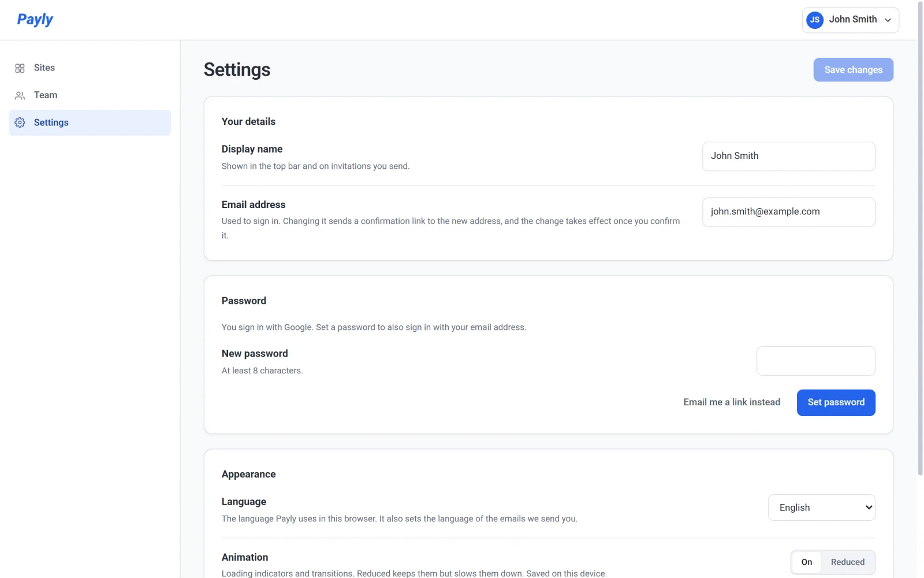Click the Settings gear icon in sidebar

pos(20,123)
